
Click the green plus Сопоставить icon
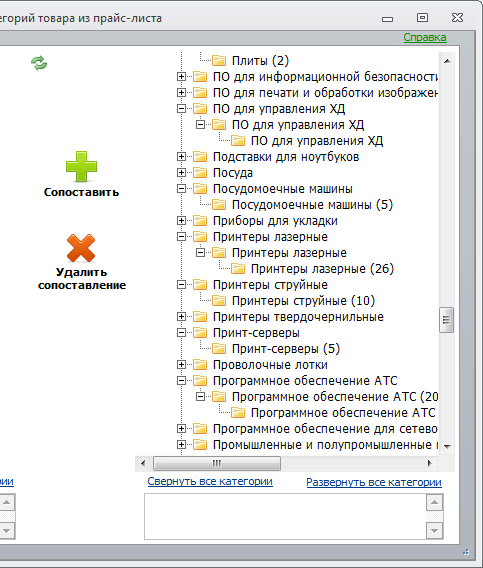[x=81, y=166]
